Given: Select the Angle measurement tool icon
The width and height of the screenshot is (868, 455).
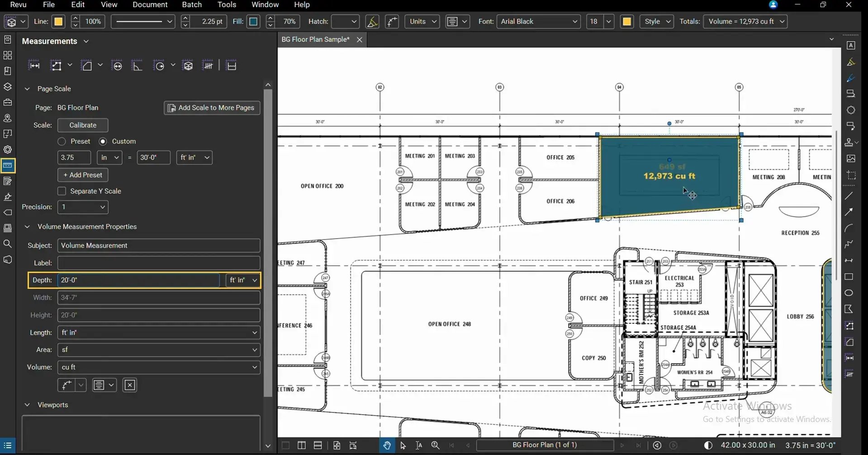Looking at the screenshot, I should [x=137, y=66].
